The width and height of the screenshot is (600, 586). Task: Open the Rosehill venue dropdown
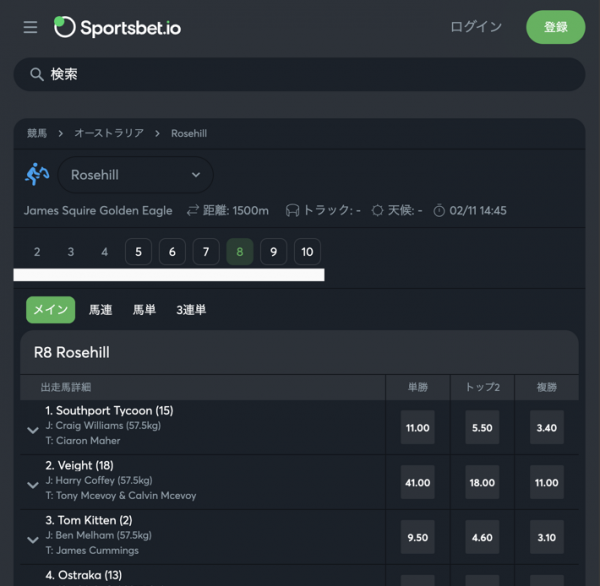tap(135, 175)
